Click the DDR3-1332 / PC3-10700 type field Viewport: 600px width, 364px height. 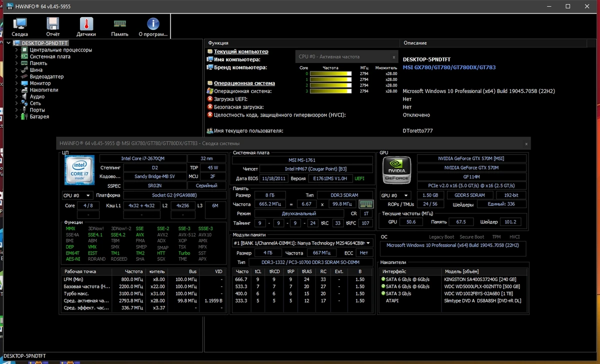[310, 262]
